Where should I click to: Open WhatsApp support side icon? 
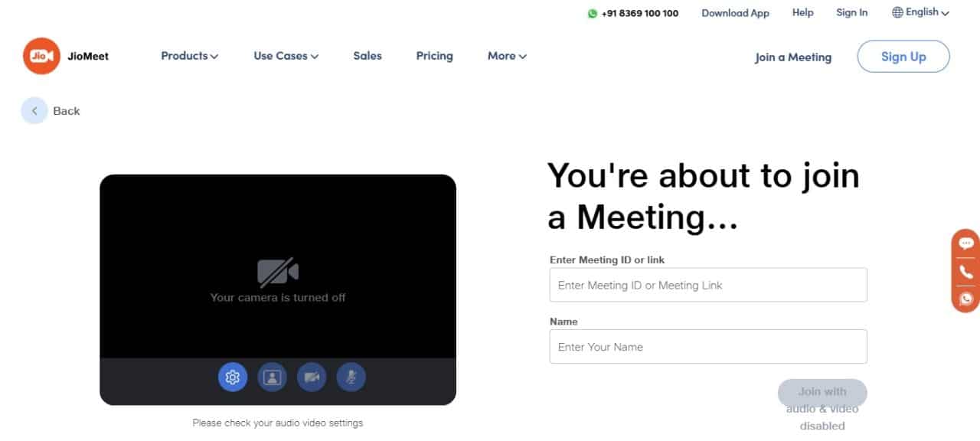(966, 299)
